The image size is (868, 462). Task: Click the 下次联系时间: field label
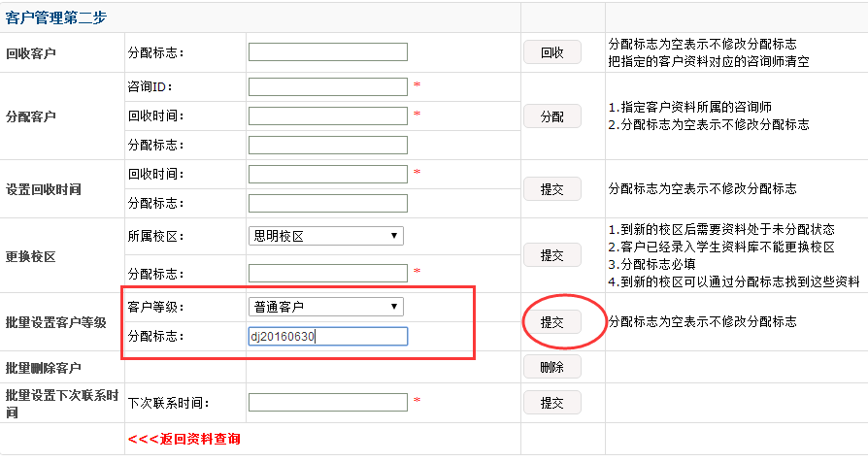[168, 404]
